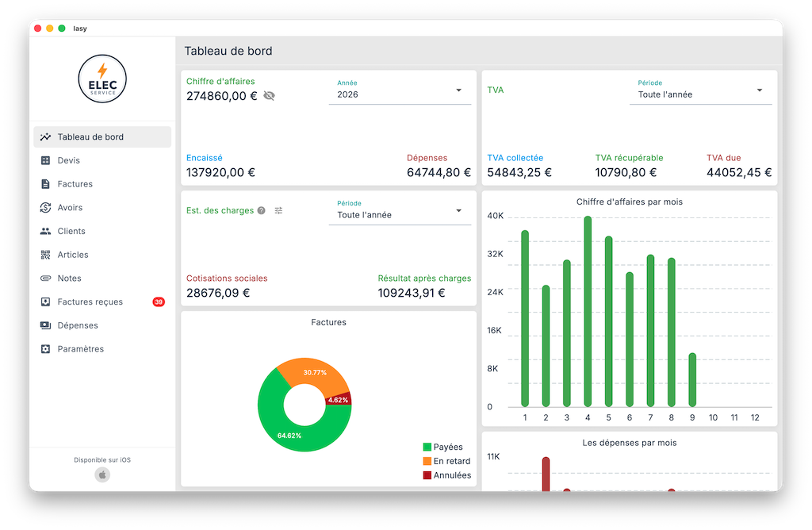Open the TVA Période dropdown

click(x=701, y=91)
